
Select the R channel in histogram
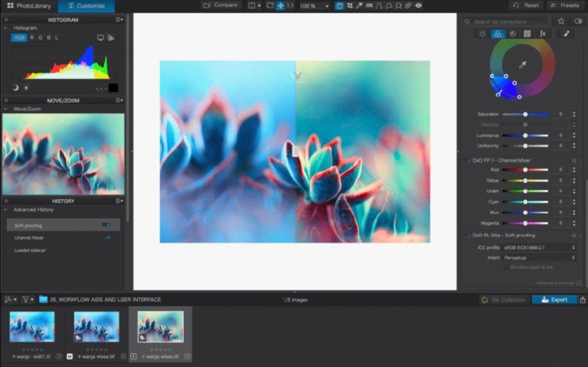click(x=32, y=38)
